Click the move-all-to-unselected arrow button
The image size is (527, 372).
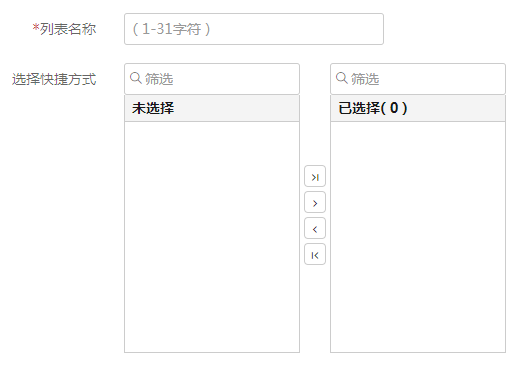coord(315,254)
